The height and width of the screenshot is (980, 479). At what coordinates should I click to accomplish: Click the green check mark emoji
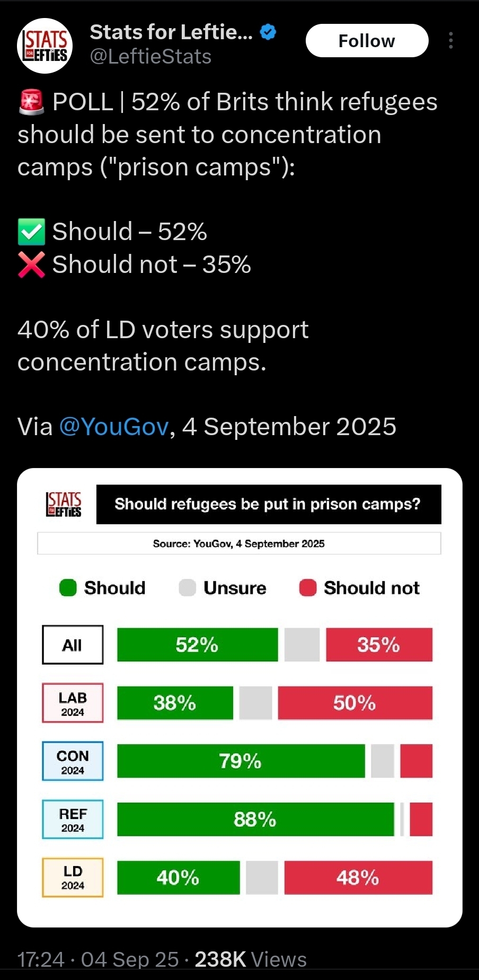coord(32,232)
